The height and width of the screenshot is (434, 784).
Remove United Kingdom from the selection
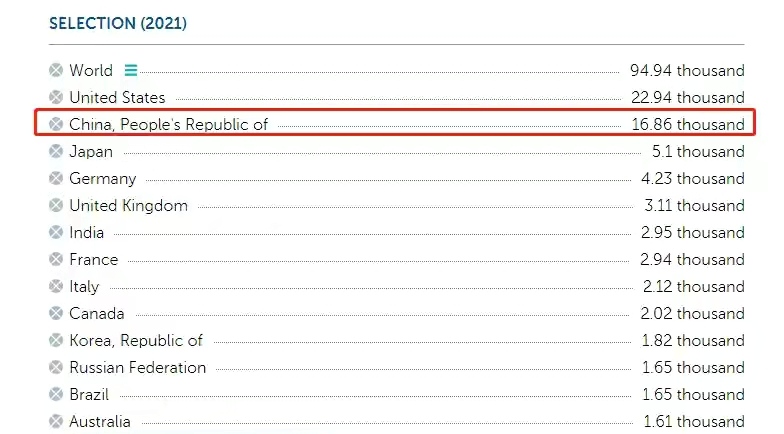pyautogui.click(x=56, y=206)
